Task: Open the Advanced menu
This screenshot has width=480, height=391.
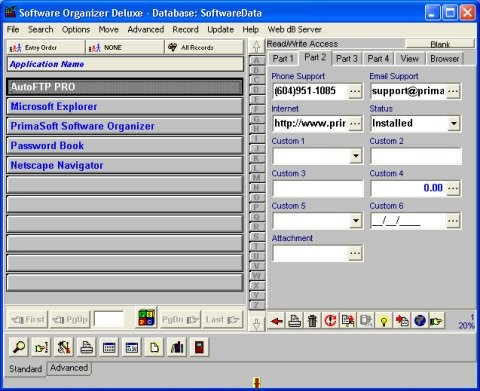Action: pos(146,30)
